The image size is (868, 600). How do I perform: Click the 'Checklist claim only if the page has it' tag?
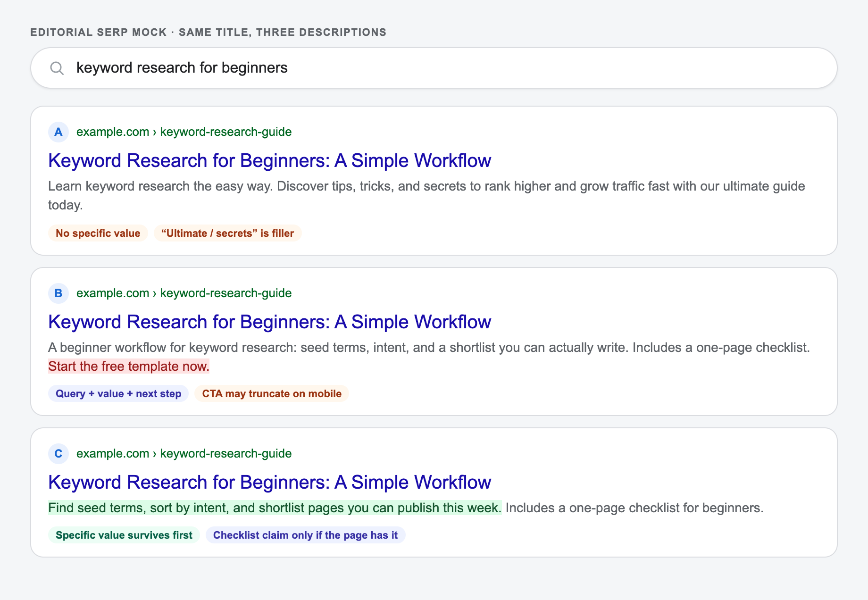click(306, 535)
